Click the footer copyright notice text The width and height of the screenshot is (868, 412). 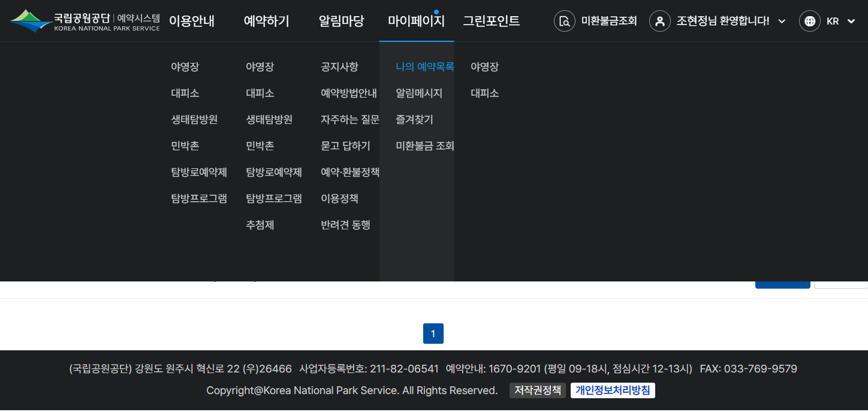coord(352,390)
